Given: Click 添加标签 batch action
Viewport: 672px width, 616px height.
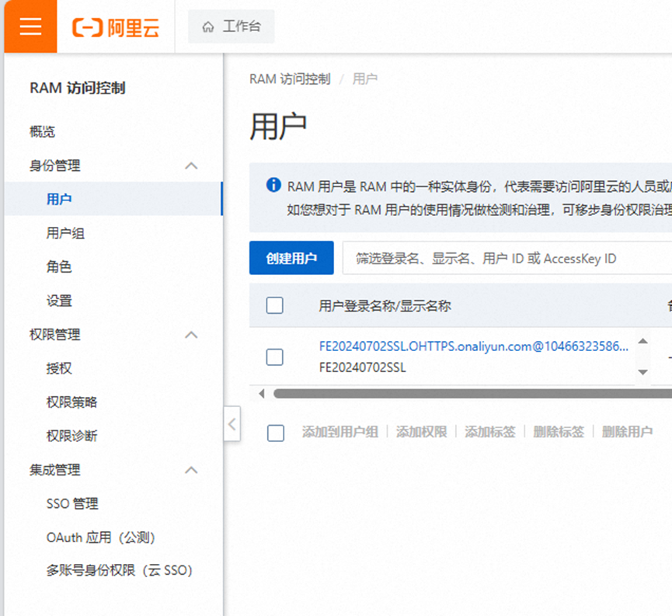Looking at the screenshot, I should pyautogui.click(x=490, y=432).
